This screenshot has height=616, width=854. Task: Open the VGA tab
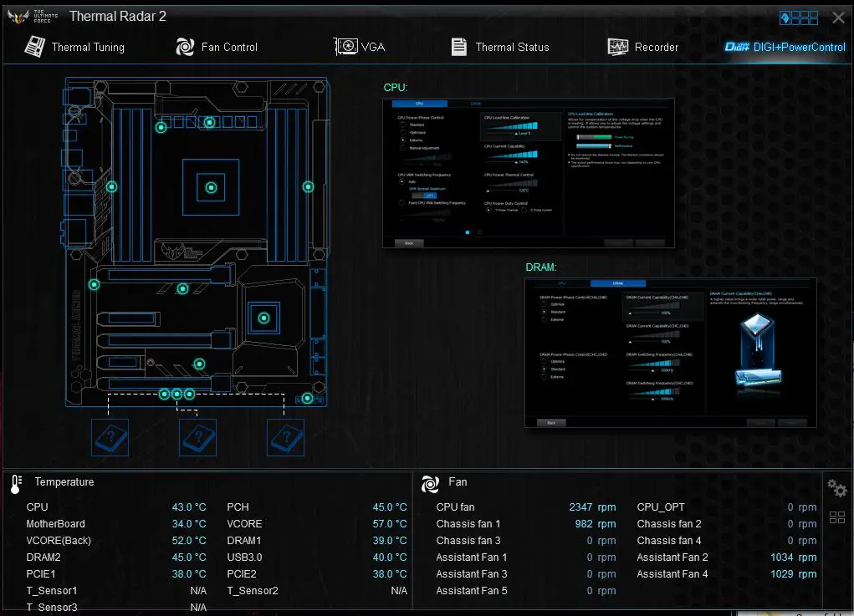[359, 48]
